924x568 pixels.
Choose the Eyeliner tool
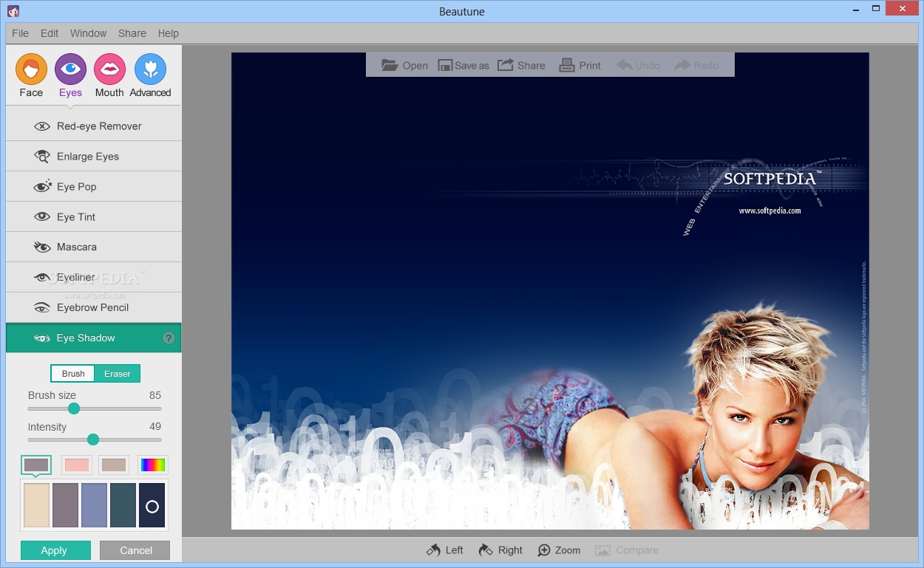pyautogui.click(x=93, y=278)
